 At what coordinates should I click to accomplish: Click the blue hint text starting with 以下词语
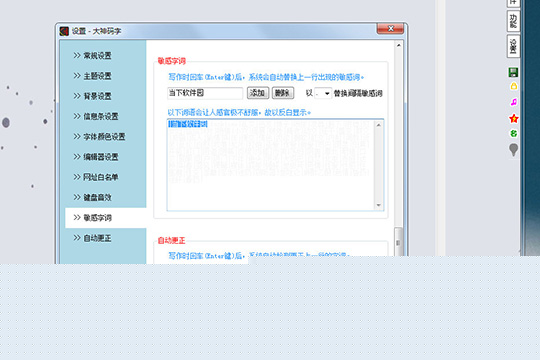tap(239, 112)
